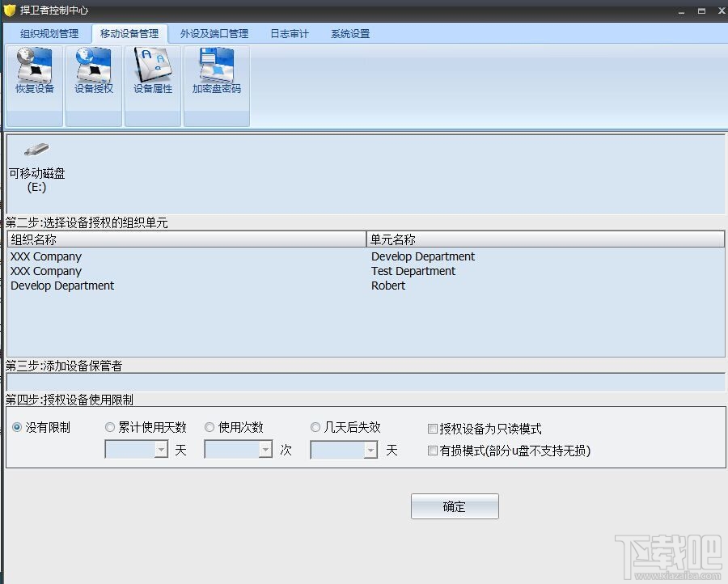Image resolution: width=728 pixels, height=584 pixels.
Task: Click the 确定 confirm button
Action: (455, 506)
